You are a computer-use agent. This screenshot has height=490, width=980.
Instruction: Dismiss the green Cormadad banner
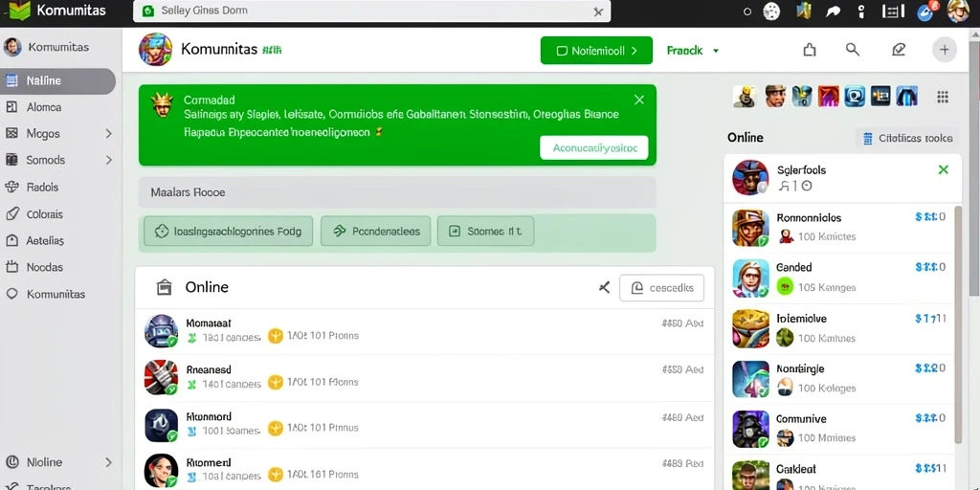[x=638, y=100]
